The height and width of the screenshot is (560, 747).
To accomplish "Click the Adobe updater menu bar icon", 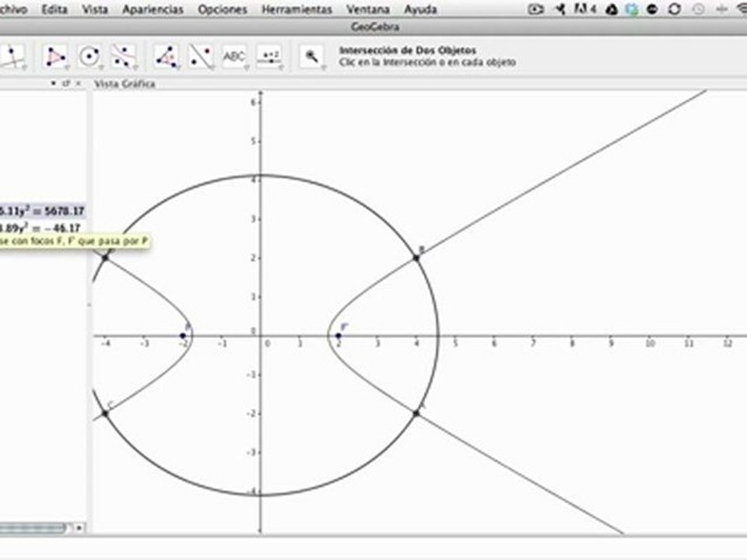I will click(x=585, y=9).
